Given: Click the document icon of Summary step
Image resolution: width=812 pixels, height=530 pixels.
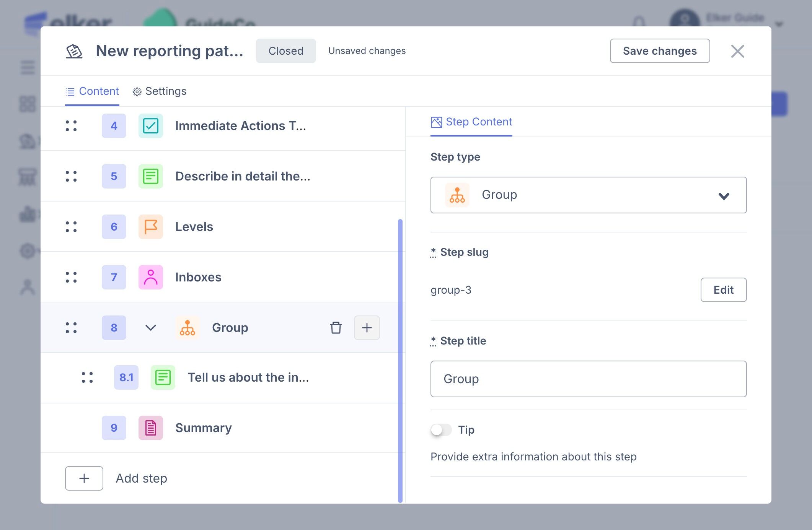Looking at the screenshot, I should [150, 428].
